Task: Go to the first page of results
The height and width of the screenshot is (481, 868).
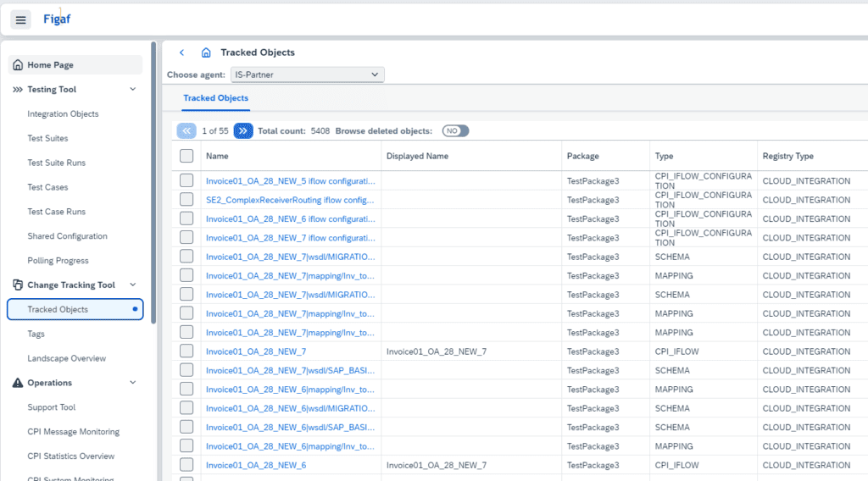Action: pos(186,131)
